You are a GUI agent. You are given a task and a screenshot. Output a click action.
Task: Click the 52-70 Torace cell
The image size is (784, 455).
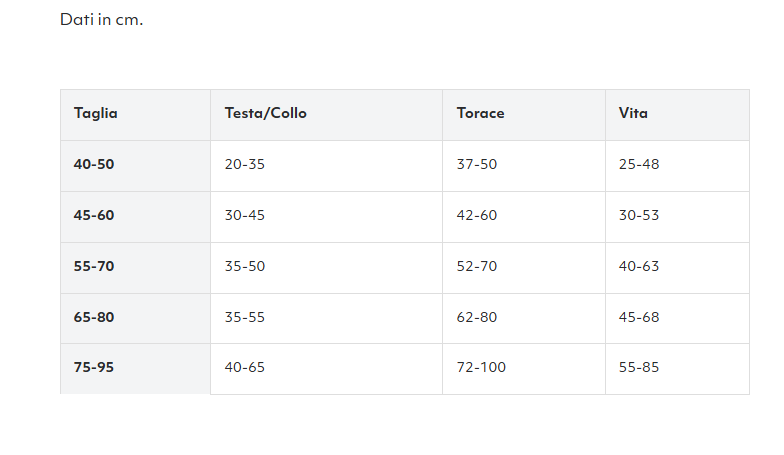(476, 266)
